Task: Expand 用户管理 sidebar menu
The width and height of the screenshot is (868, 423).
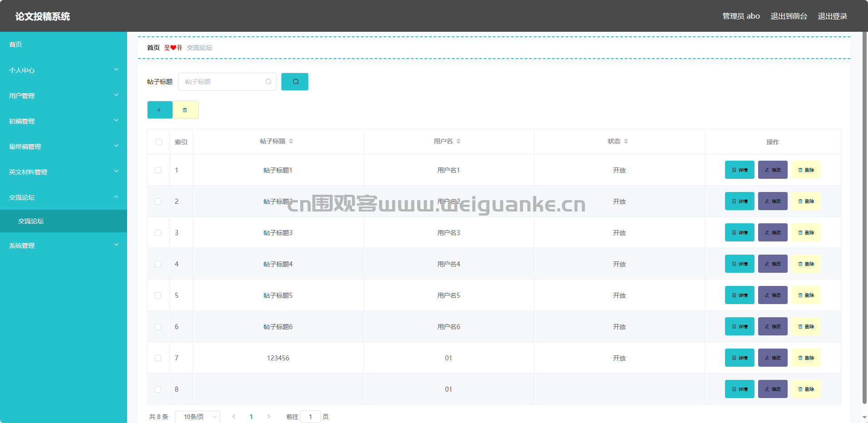Action: [x=64, y=95]
